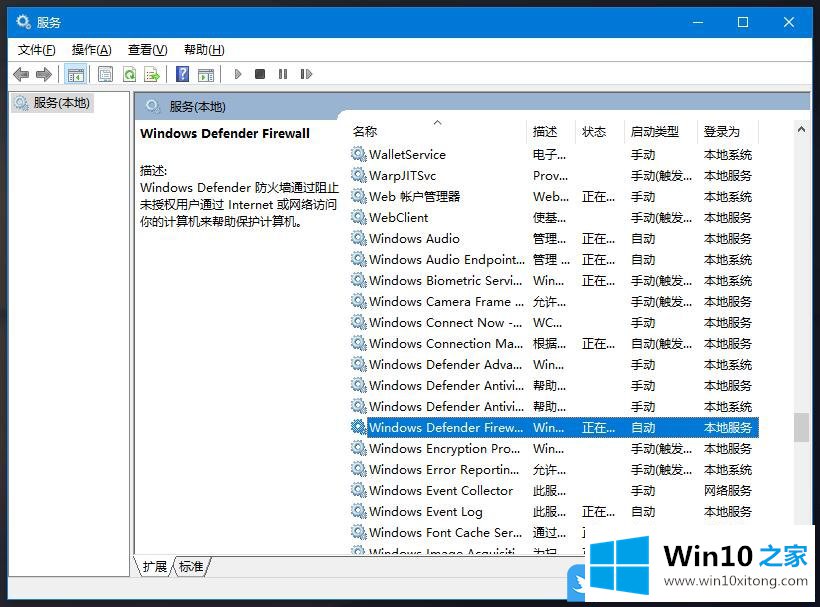This screenshot has height=607, width=820.
Task: Open the 查看(V) menu
Action: pyautogui.click(x=148, y=50)
